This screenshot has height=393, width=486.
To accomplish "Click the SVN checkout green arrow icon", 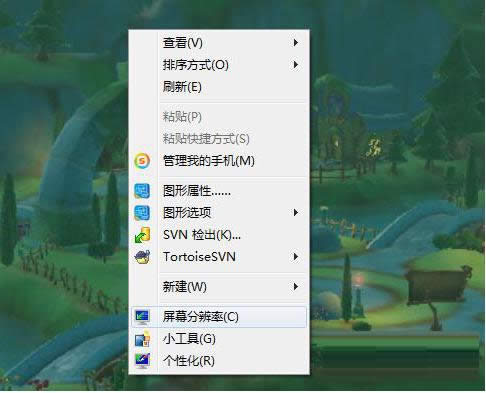I will coord(142,235).
